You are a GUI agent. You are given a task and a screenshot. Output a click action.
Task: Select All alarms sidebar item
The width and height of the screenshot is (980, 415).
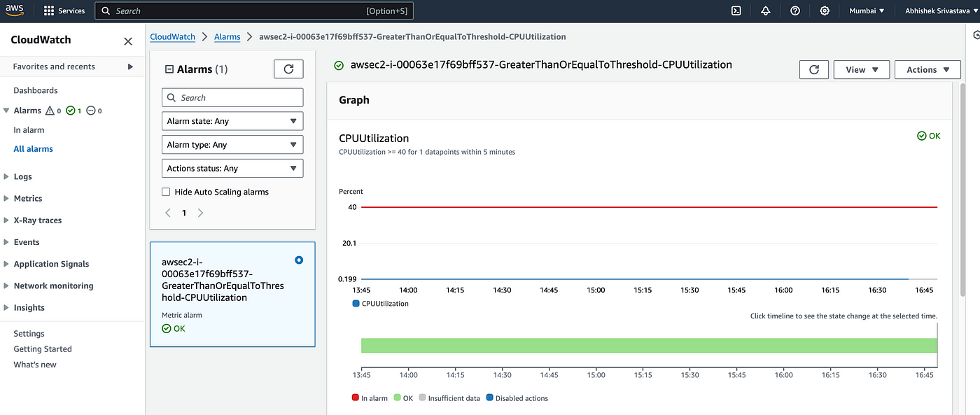(x=33, y=149)
